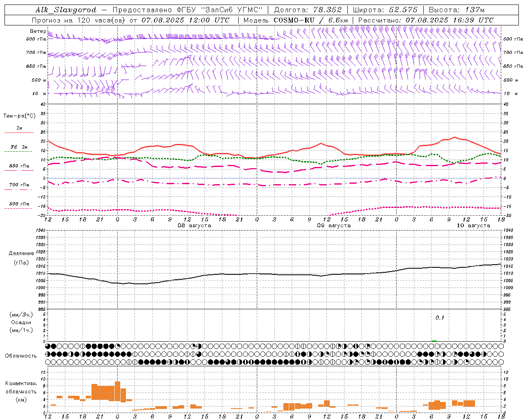Click the "10 августа" date label

pos(473,226)
